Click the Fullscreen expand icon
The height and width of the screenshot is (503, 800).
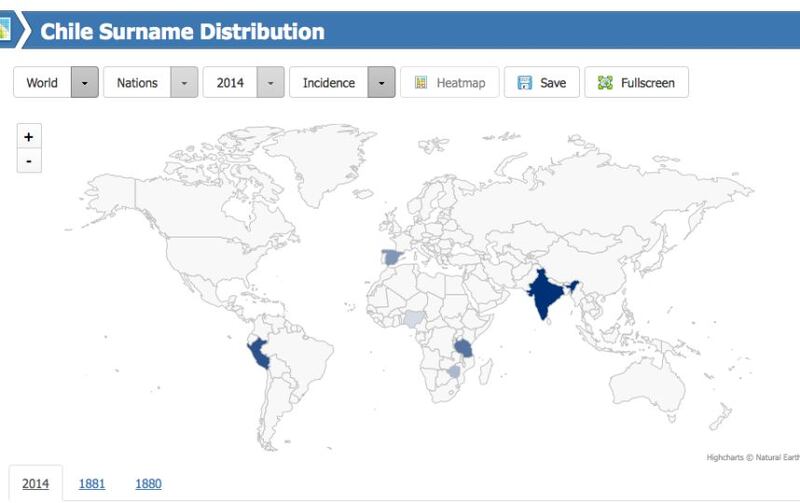604,83
